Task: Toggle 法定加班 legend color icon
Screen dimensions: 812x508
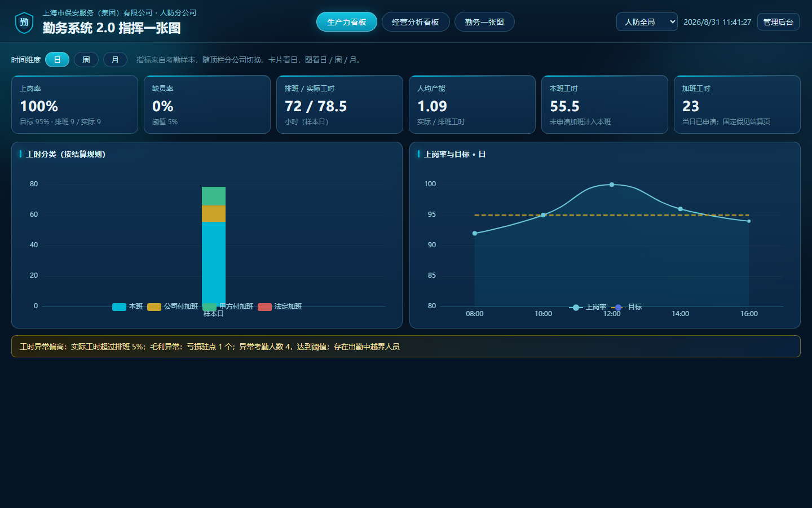Action: click(264, 307)
